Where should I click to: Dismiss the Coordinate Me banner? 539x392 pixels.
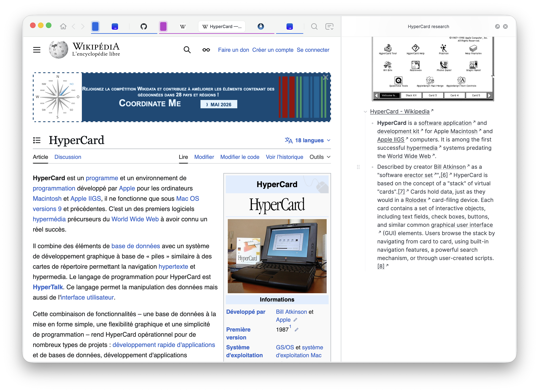[x=326, y=77]
